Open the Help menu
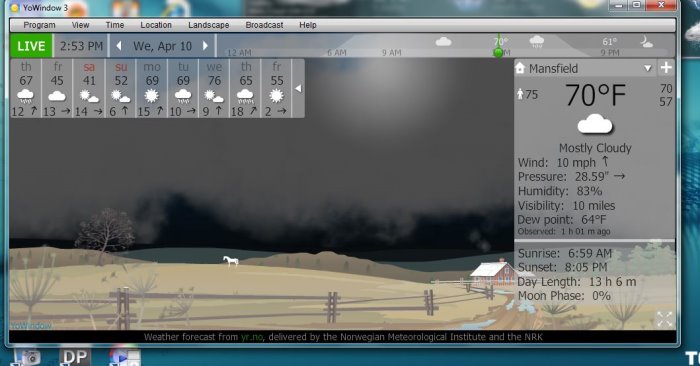 (x=308, y=25)
